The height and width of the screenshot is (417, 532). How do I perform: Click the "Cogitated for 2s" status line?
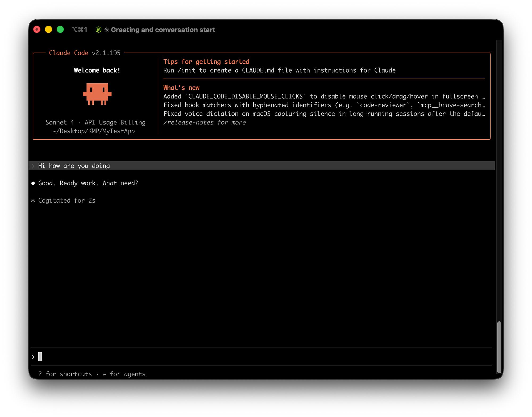[67, 201]
